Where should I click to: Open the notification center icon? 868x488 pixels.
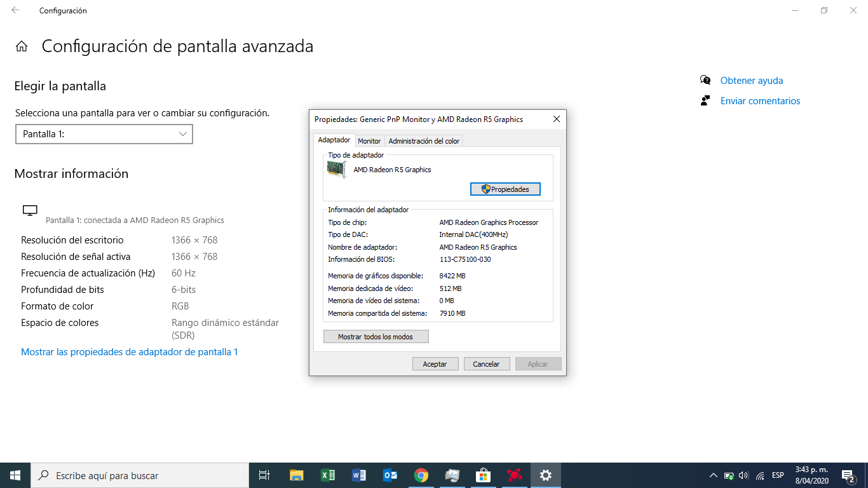(848, 475)
